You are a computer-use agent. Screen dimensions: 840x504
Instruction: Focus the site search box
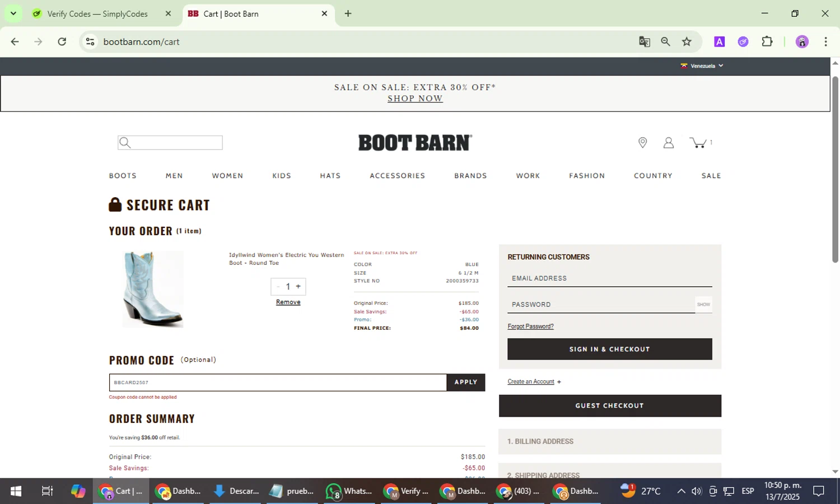170,143
